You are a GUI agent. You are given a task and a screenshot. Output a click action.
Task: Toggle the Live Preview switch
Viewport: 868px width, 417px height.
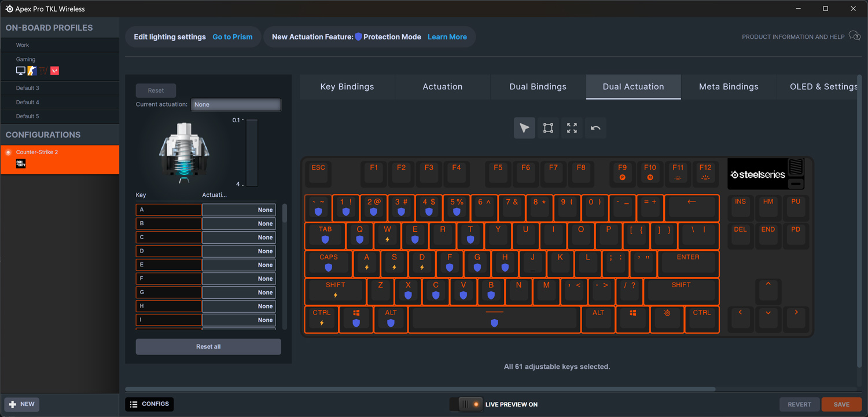(468, 404)
